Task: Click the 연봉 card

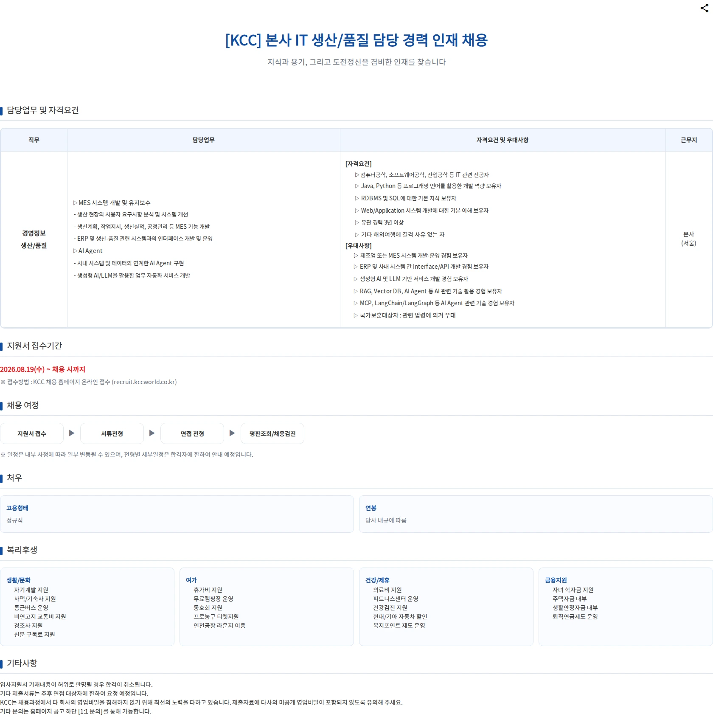Action: coord(536,514)
